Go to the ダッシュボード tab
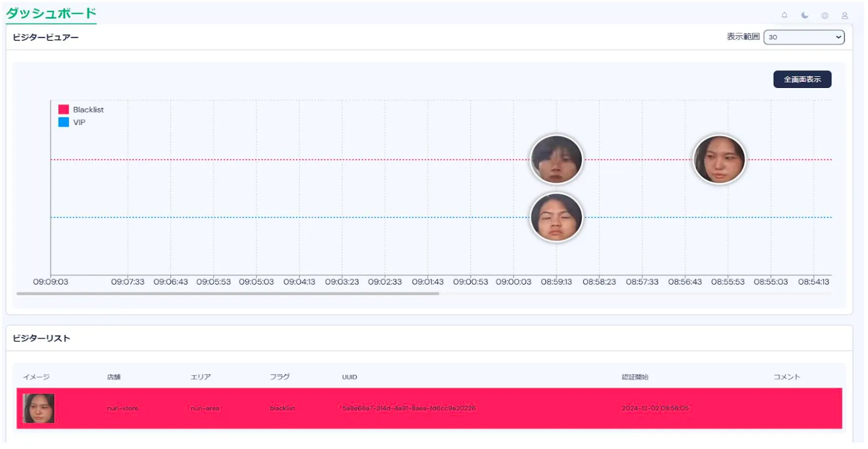Viewport: 868px width, 449px height. click(51, 13)
